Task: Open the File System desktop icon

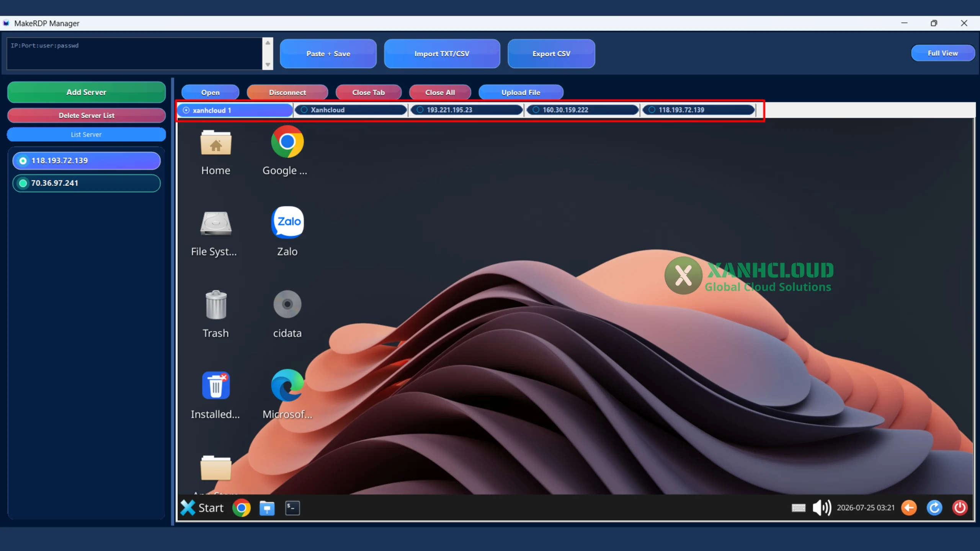Action: click(216, 233)
